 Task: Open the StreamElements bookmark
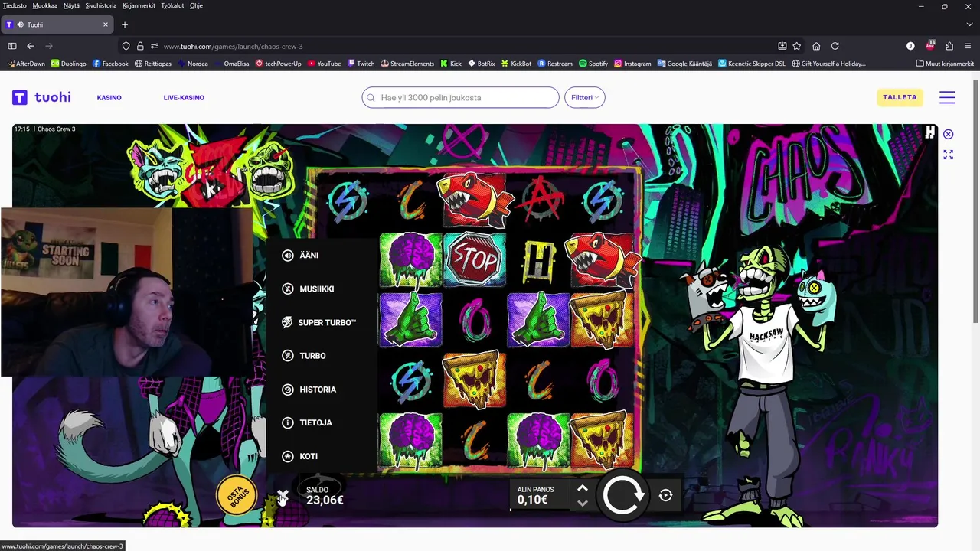[407, 64]
